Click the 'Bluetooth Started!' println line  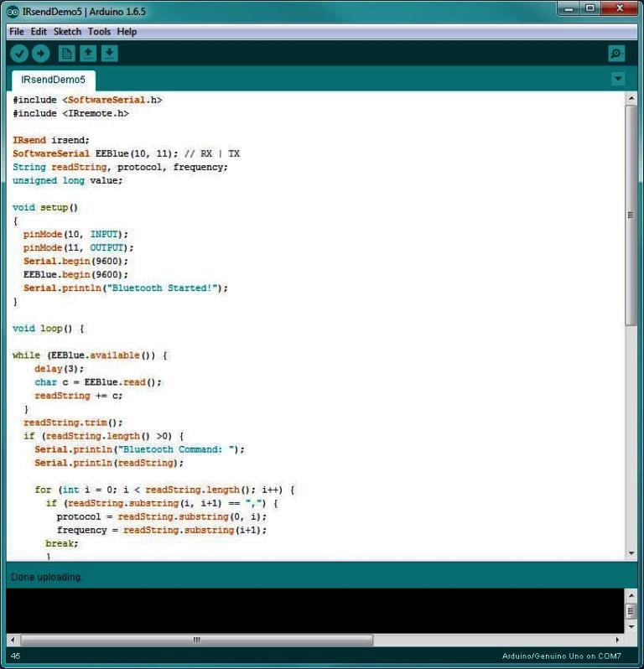click(x=126, y=288)
